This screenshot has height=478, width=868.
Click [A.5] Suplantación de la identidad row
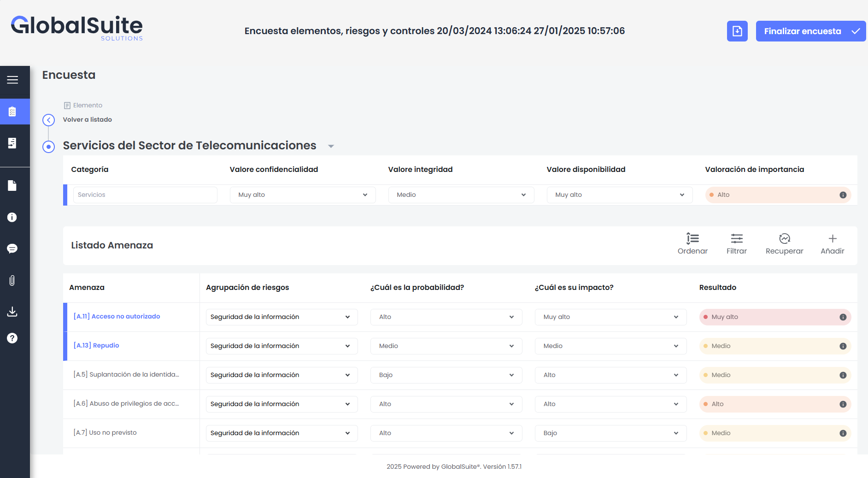tap(126, 374)
